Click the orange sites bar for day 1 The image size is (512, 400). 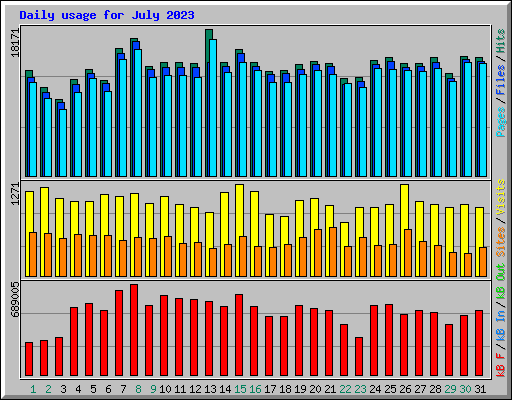click(x=33, y=254)
